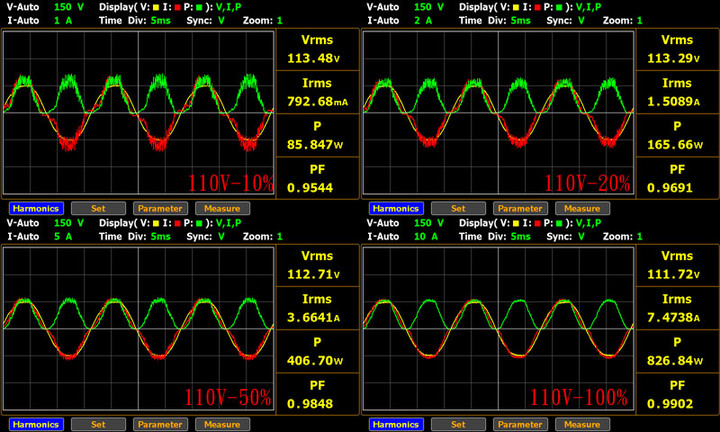The height and width of the screenshot is (432, 720).
Task: Click Set in the 110V-100% screen
Action: (x=458, y=424)
